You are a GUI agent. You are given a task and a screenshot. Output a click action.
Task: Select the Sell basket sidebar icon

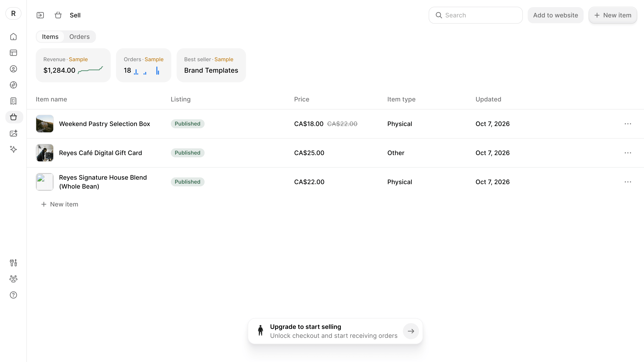(14, 117)
